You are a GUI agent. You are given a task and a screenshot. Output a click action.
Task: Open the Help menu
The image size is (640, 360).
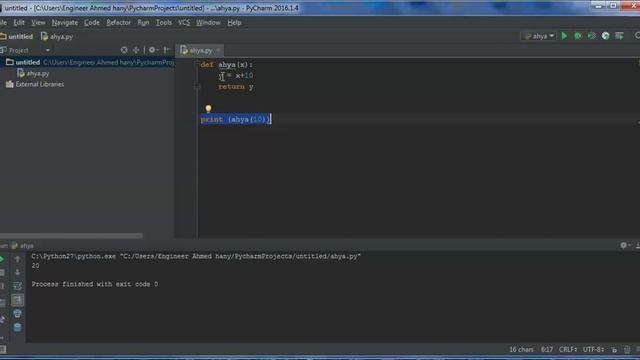coord(234,22)
